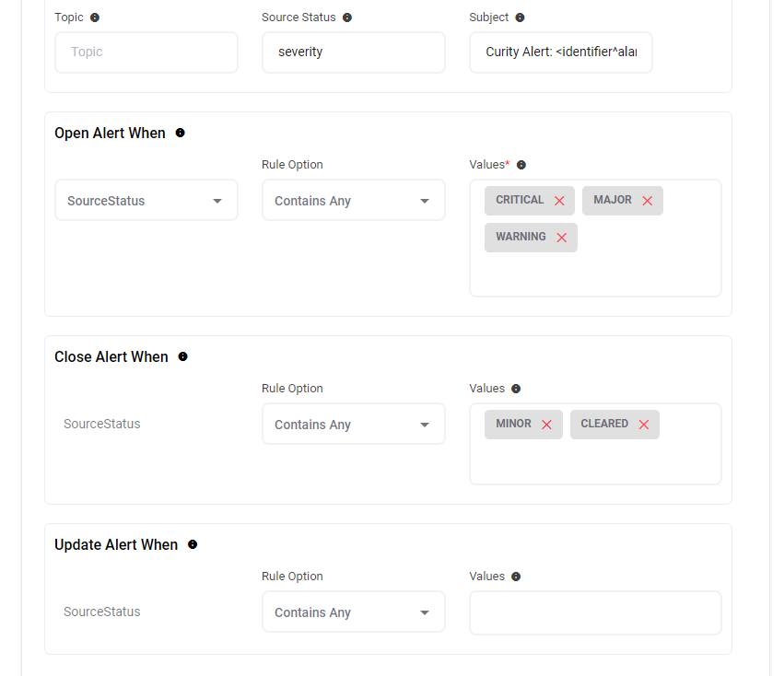784x676 pixels.
Task: Click the Source Status field containing severity
Action: pos(353,52)
